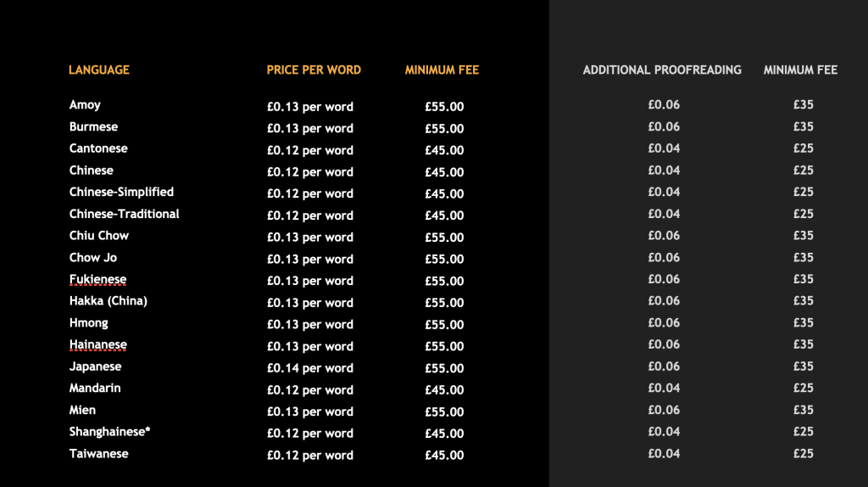The height and width of the screenshot is (487, 868).
Task: Click the ADDITIONAL PROOFREADING column header
Action: point(662,70)
